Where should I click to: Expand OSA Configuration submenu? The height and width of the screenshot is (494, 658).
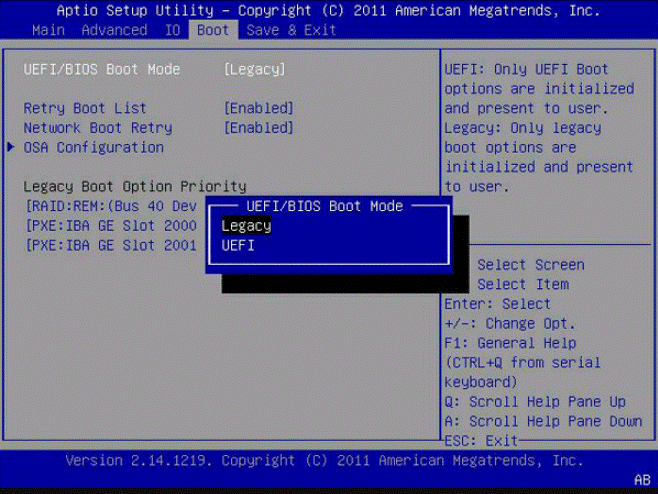[x=94, y=147]
